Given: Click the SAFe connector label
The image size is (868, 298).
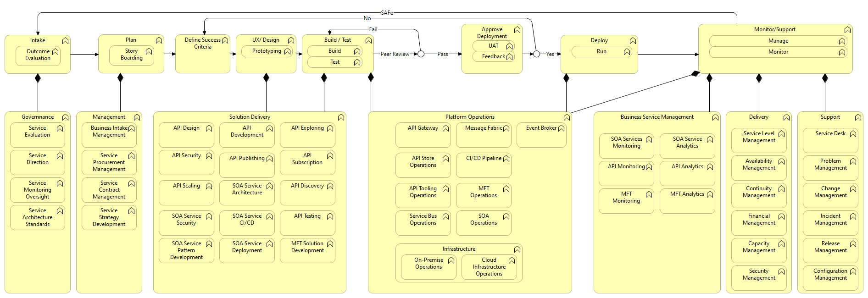Looking at the screenshot, I should tap(387, 13).
